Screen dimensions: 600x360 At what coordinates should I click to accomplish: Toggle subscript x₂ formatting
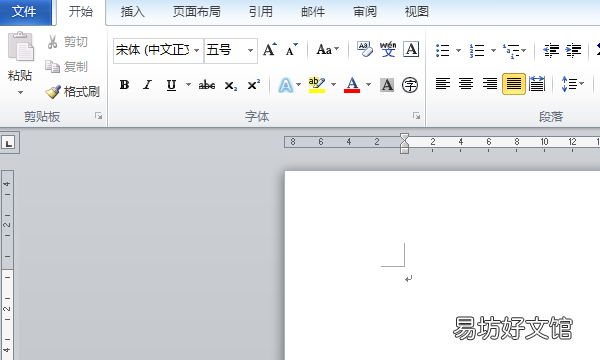(x=231, y=85)
